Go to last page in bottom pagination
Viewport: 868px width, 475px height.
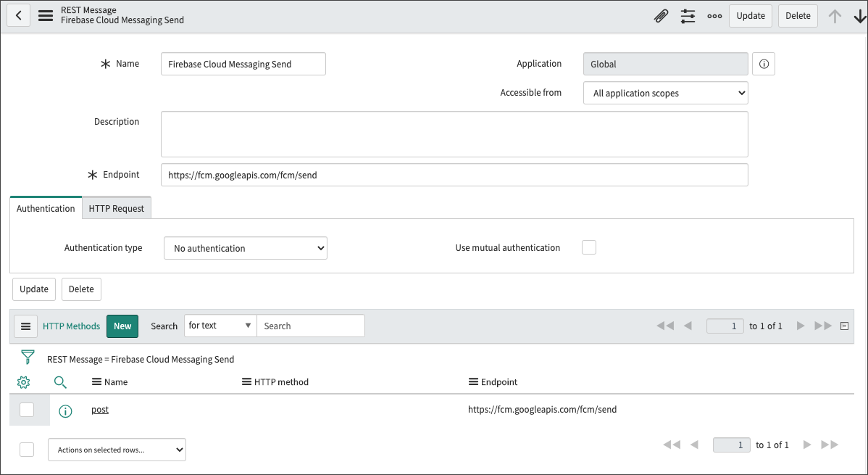pyautogui.click(x=830, y=445)
